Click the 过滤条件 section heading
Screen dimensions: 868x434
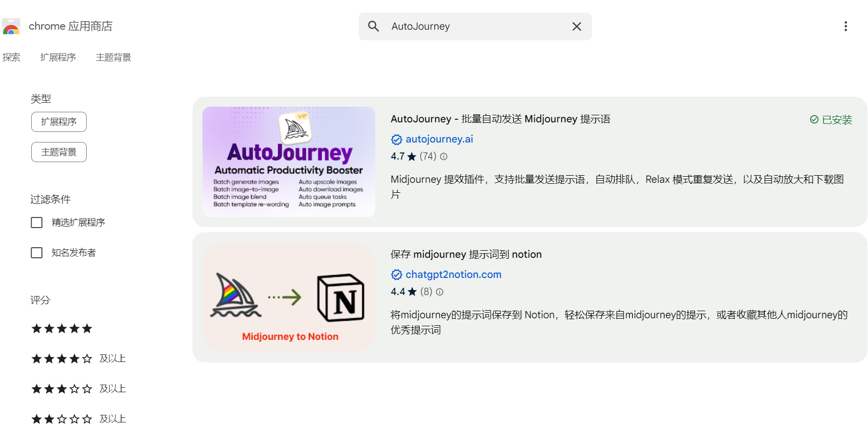pos(50,199)
